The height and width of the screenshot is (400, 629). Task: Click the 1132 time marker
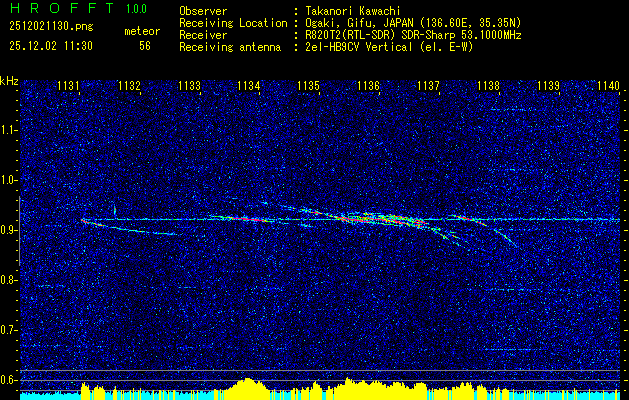130,85
